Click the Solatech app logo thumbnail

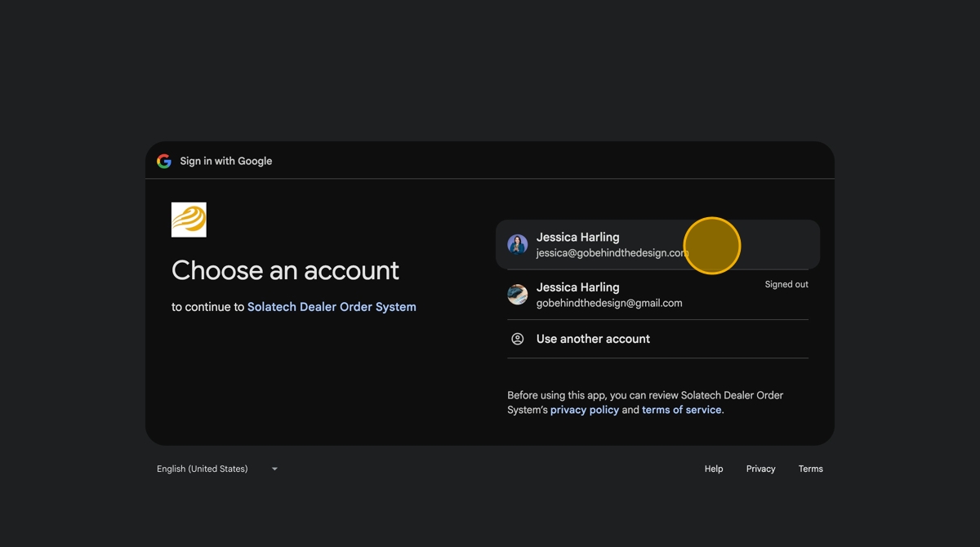click(x=189, y=220)
